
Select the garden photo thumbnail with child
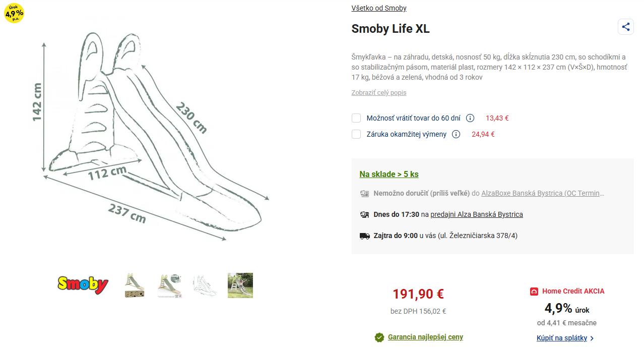click(240, 285)
